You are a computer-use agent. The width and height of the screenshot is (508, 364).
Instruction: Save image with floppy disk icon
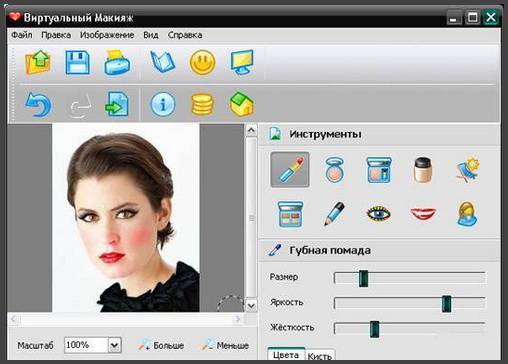[x=77, y=62]
